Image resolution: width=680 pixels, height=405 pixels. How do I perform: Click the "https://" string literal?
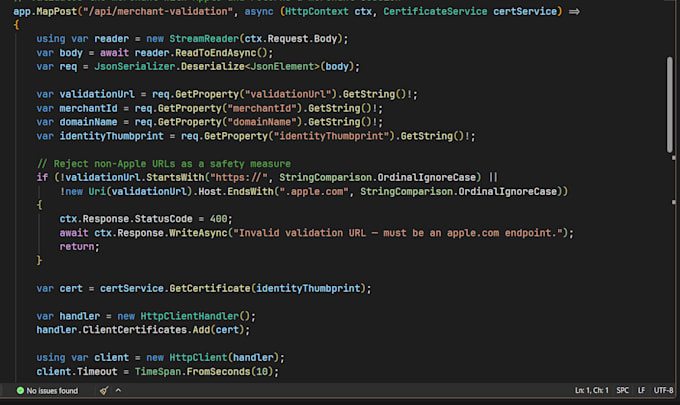click(x=239, y=177)
